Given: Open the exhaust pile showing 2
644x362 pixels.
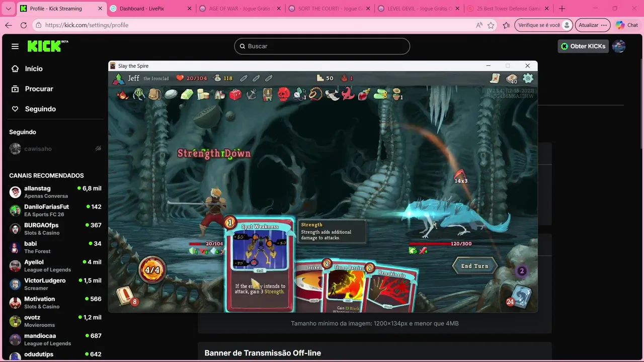Looking at the screenshot, I should point(521,271).
